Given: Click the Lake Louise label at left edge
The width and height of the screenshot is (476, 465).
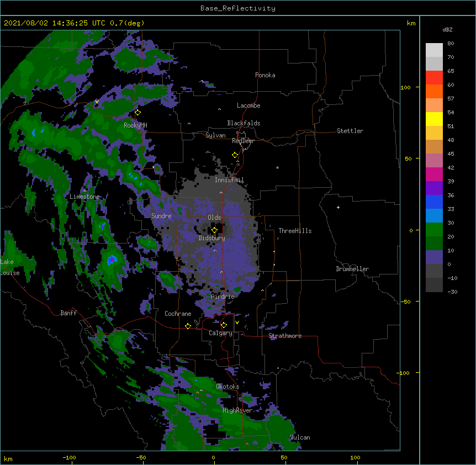Looking at the screenshot, I should pos(10,267).
